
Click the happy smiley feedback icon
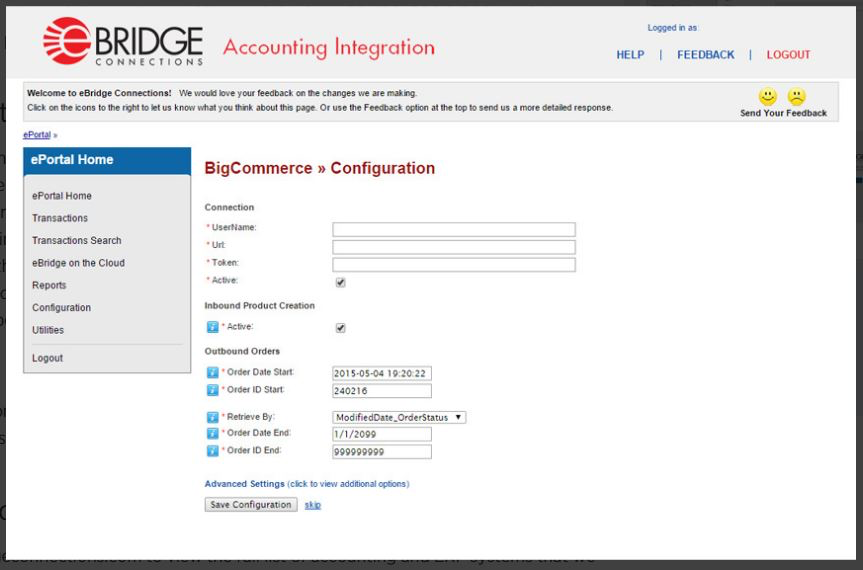pyautogui.click(x=767, y=98)
